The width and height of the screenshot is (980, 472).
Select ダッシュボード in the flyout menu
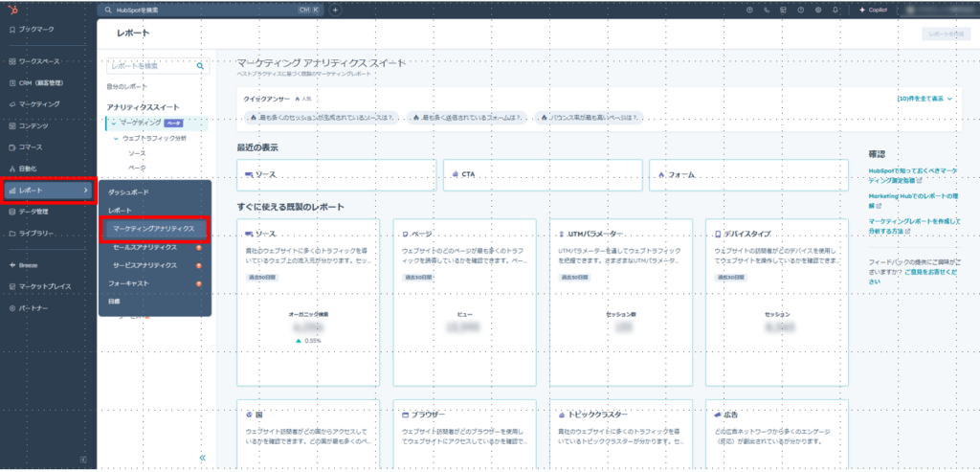[128, 191]
